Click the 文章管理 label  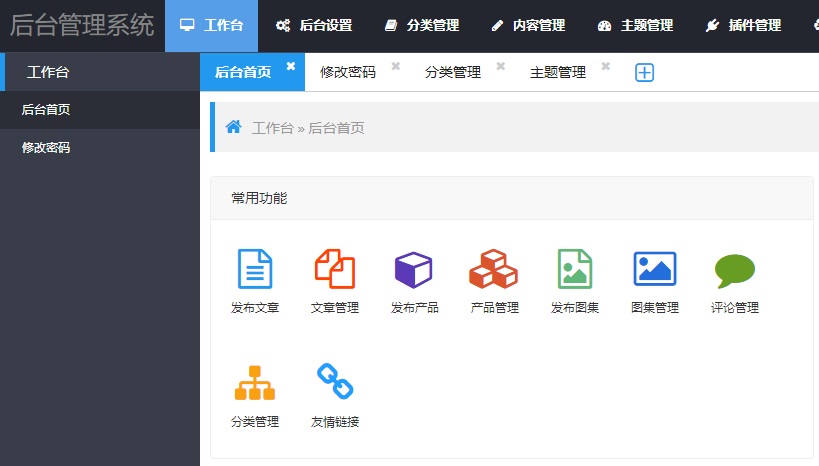tap(335, 308)
